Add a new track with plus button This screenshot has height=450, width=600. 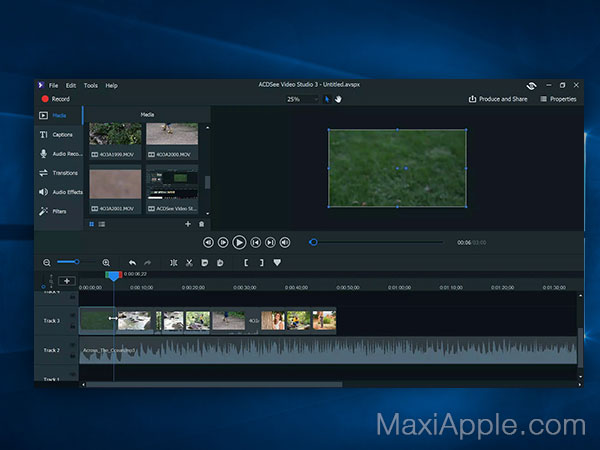pyautogui.click(x=67, y=281)
